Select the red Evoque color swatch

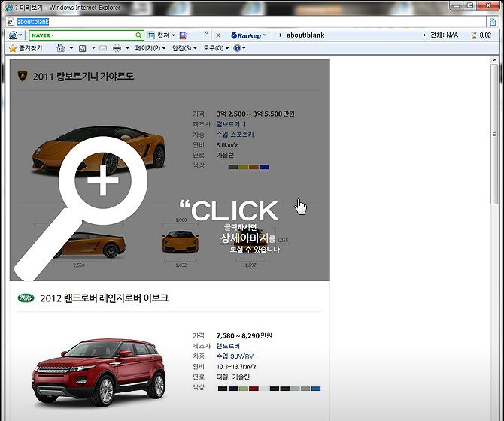254,389
